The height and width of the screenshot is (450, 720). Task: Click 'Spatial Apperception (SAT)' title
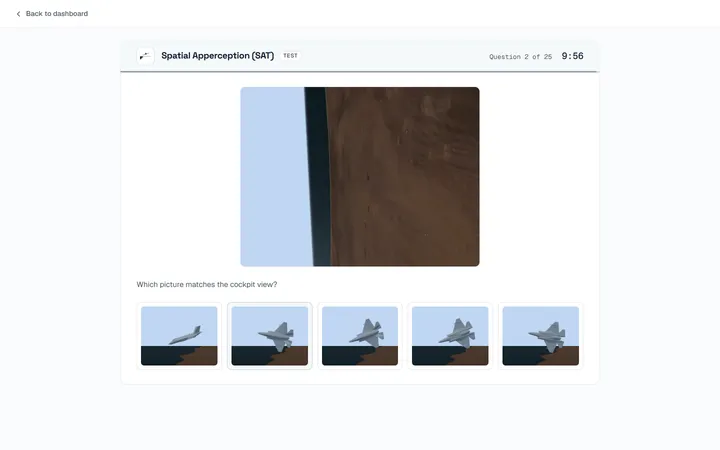coord(218,56)
